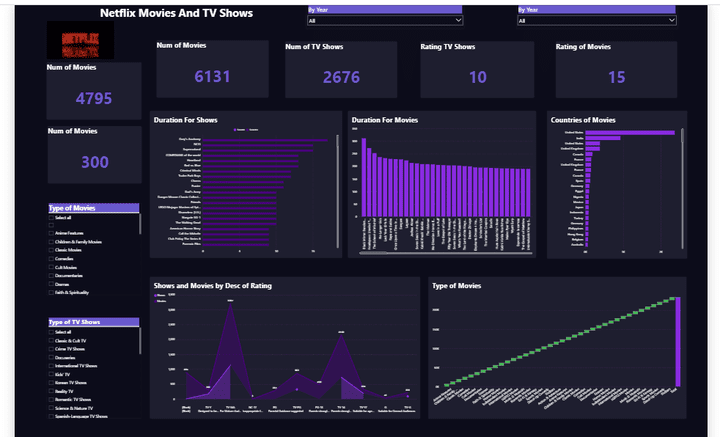This screenshot has width=720, height=437.
Task: Tick Children & Family Movies checkbox
Action: [51, 242]
